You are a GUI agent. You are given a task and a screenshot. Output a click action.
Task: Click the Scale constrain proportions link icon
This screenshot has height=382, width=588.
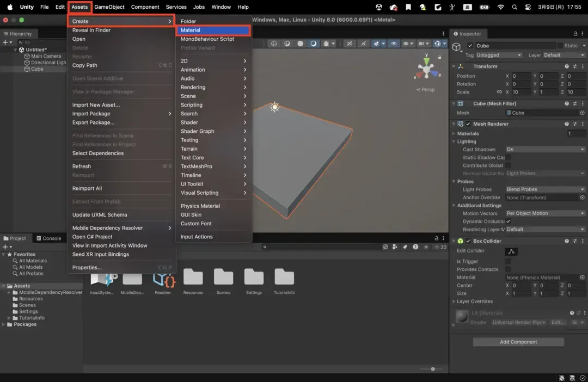click(x=499, y=92)
